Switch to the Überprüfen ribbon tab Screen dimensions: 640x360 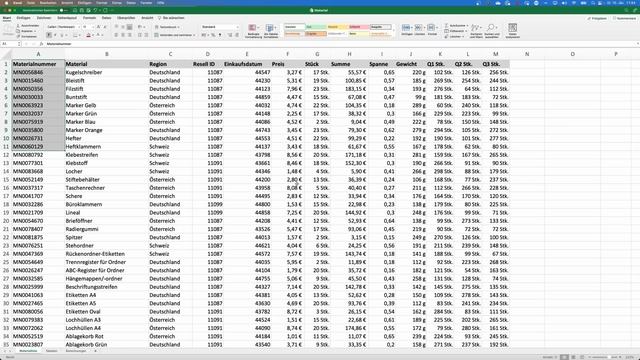[x=126, y=18]
